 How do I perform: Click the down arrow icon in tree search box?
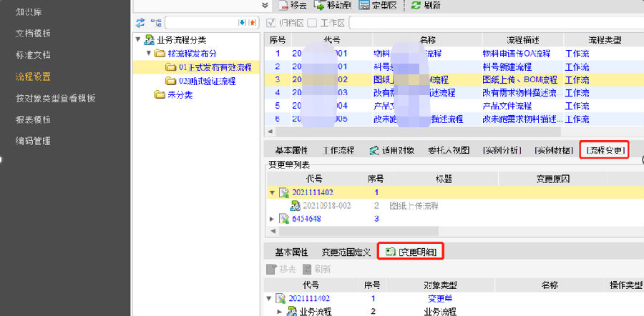(243, 23)
